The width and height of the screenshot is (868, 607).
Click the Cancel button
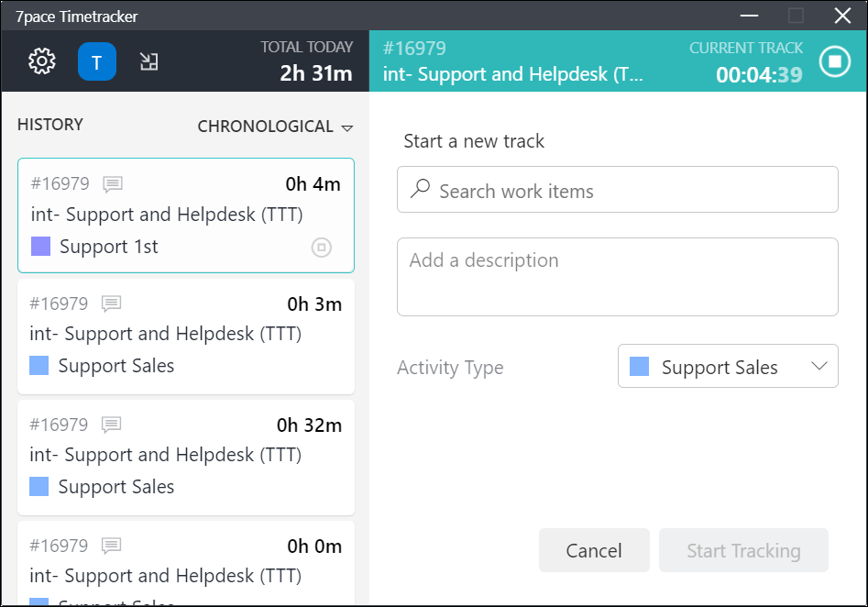[594, 550]
